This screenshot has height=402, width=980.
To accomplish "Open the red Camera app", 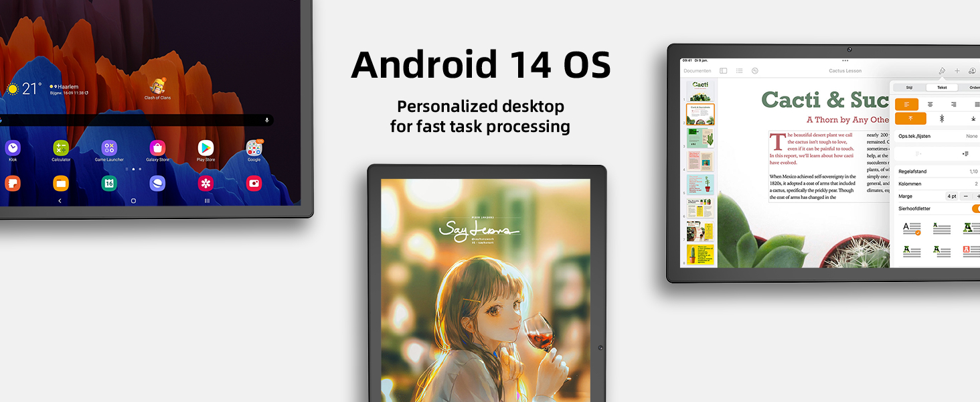I will click(x=254, y=183).
